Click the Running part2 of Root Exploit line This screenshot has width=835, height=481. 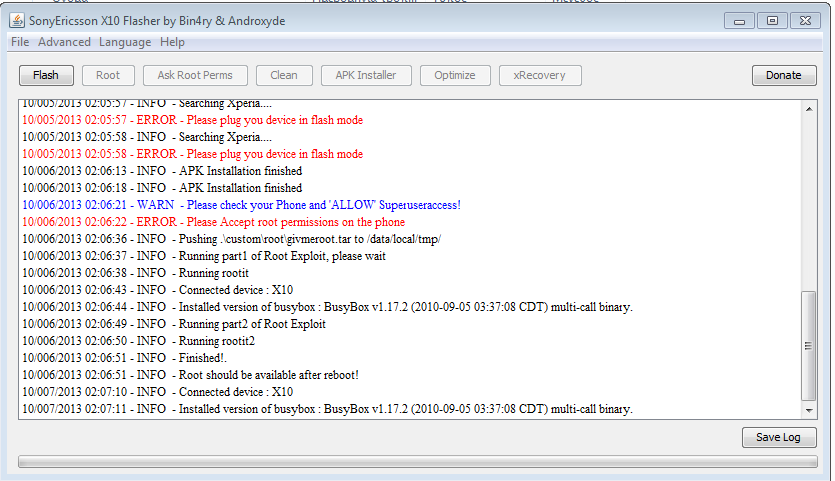[174, 324]
